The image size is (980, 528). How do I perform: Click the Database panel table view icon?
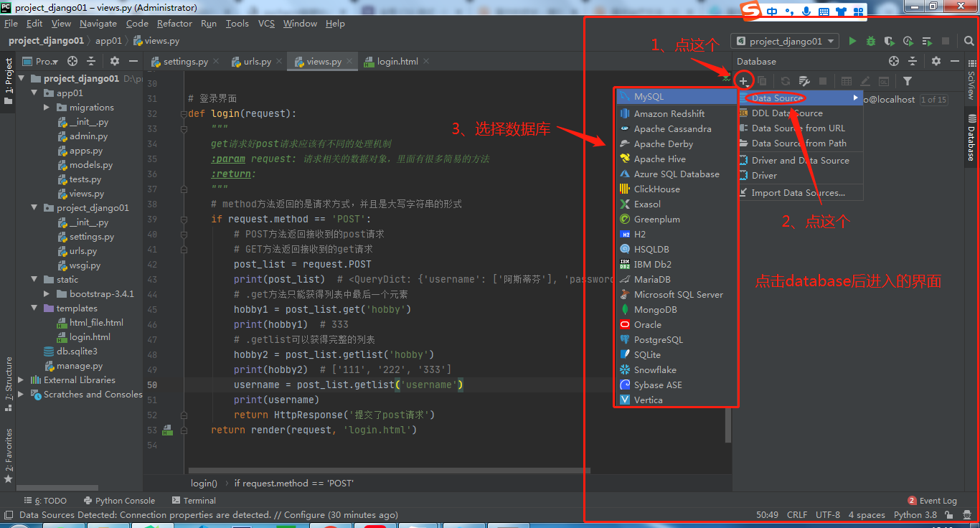[x=847, y=81]
